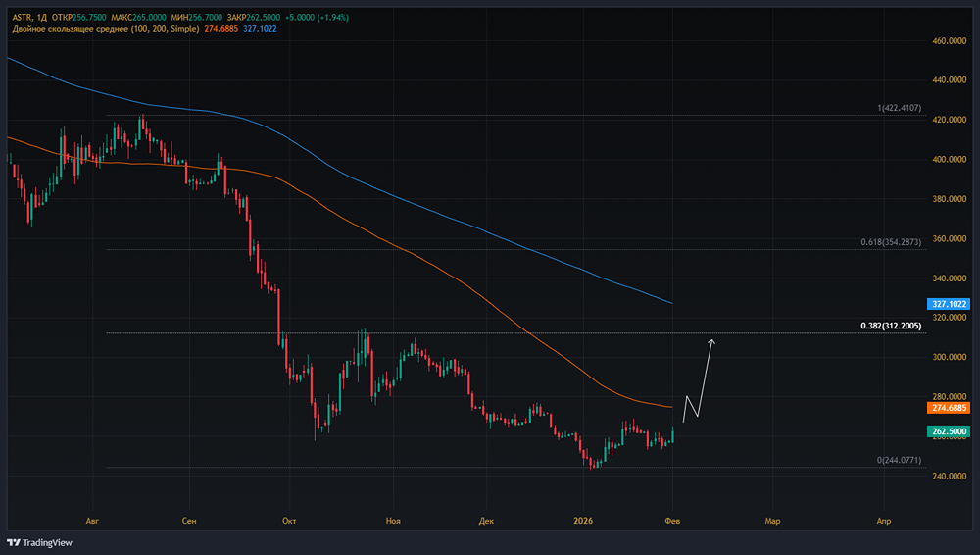Select the green 262.5000 current price label
This screenshot has width=980, height=555.
pyautogui.click(x=949, y=431)
